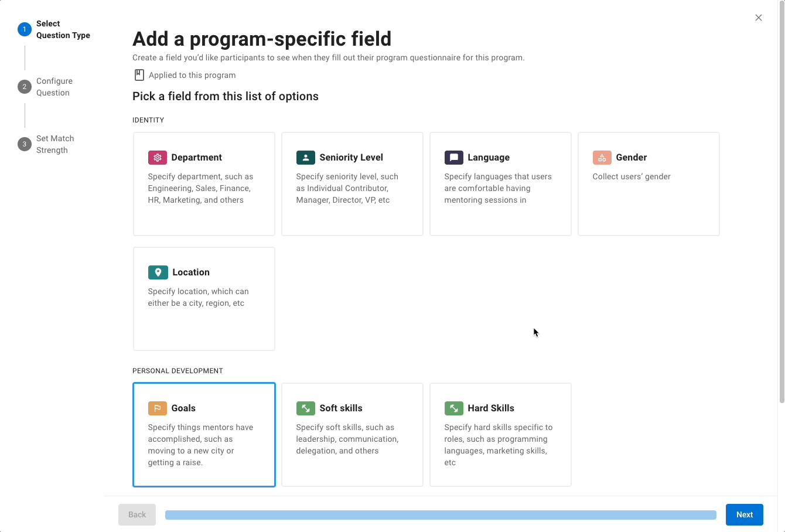
Task: Close the add field dialog
Action: click(x=758, y=18)
